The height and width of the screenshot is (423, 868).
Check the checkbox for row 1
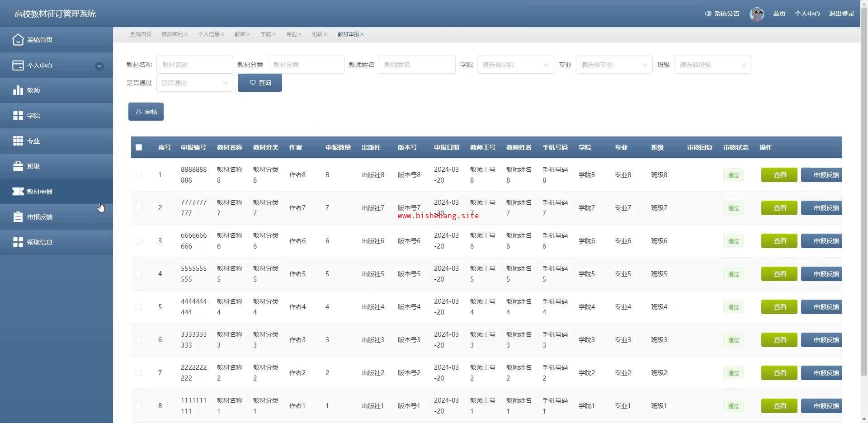click(x=139, y=175)
